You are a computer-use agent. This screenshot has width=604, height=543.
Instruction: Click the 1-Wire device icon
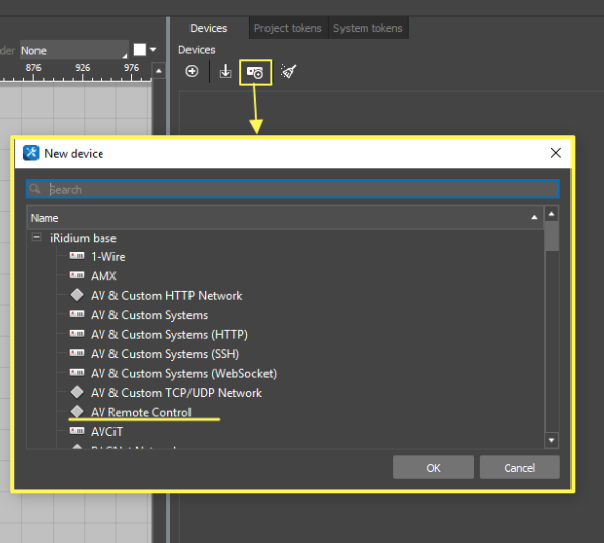76,257
